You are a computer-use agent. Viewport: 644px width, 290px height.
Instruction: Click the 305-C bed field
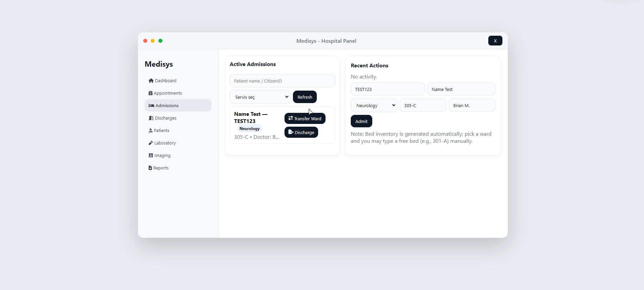[423, 105]
